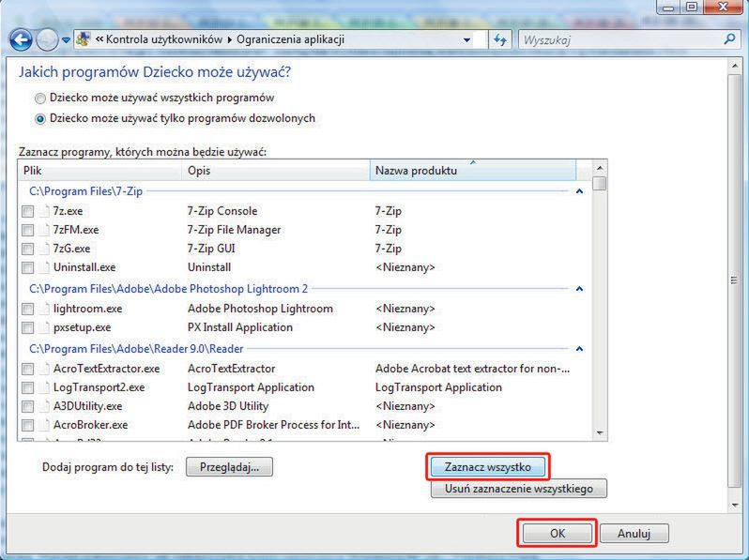Image resolution: width=749 pixels, height=560 pixels.
Task: Confirm with the OK button
Action: click(558, 533)
